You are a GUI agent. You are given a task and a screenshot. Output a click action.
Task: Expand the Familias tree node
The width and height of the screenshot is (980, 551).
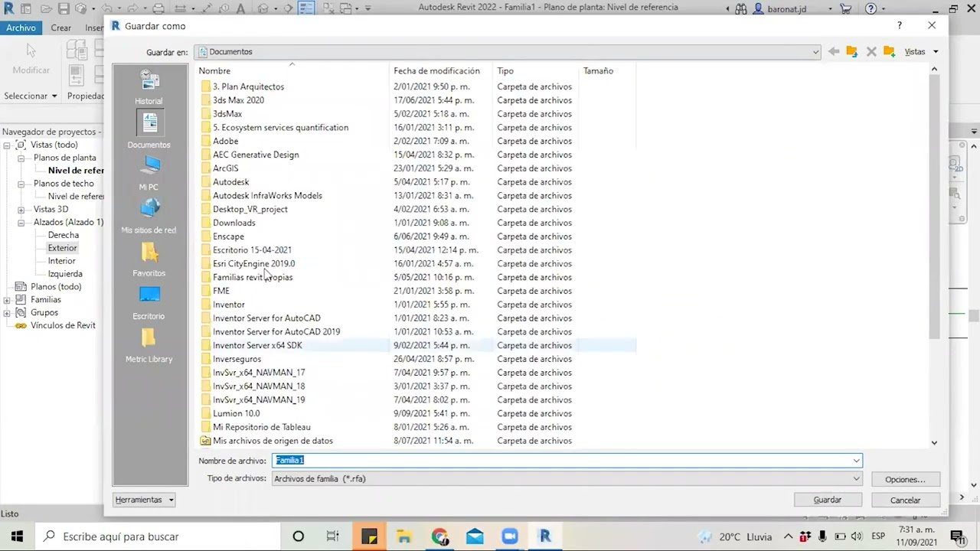click(x=7, y=299)
